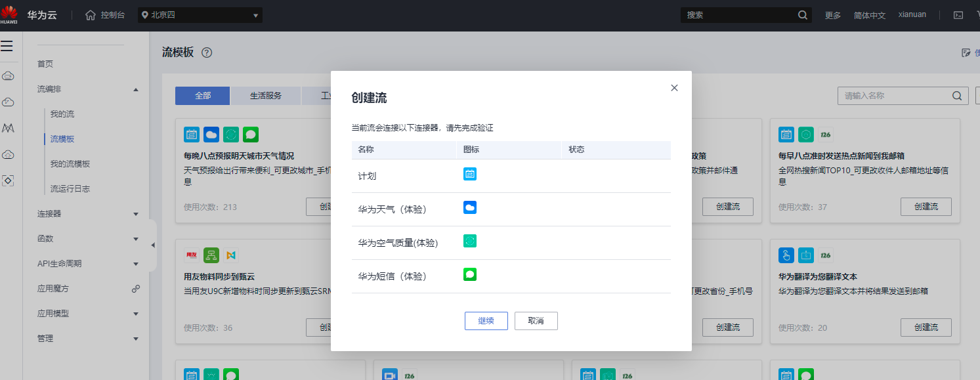Viewport: 980px width, 380px height.
Task: Click the location pin in region selector
Action: (x=145, y=15)
